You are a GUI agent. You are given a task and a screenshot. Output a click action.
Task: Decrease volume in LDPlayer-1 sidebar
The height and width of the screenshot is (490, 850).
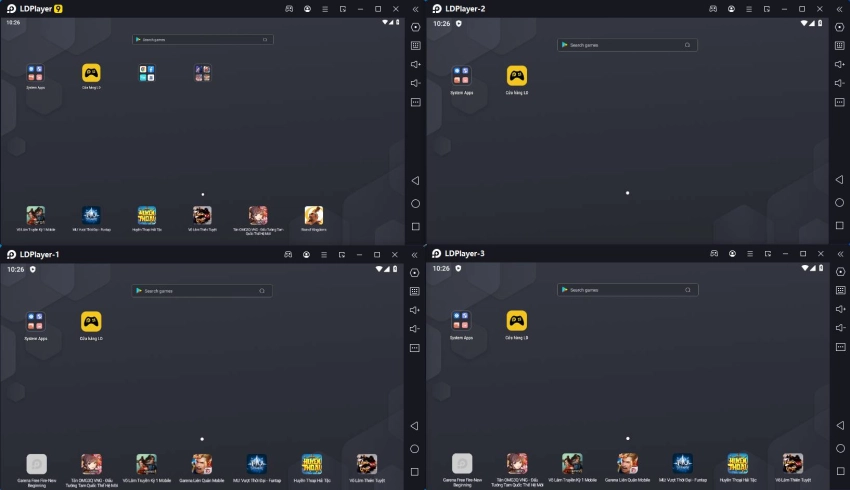(x=415, y=328)
